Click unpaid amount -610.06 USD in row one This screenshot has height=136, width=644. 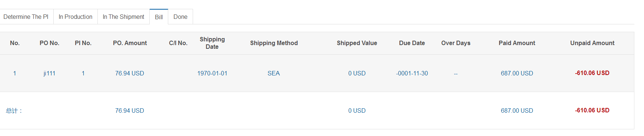(592, 73)
